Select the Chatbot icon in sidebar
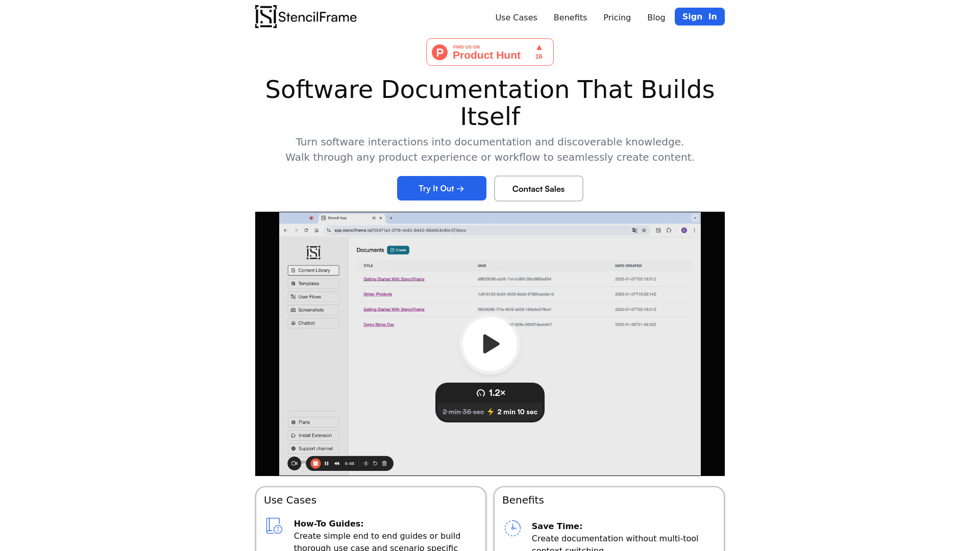 point(293,323)
